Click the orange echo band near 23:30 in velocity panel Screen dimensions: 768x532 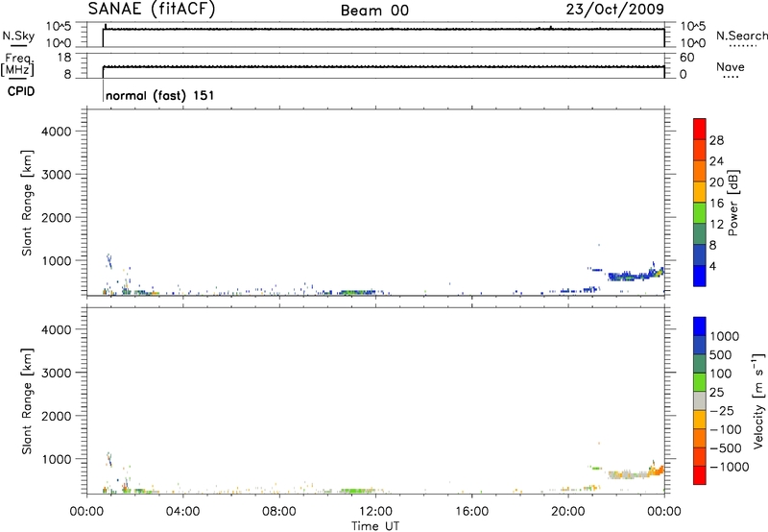pos(657,472)
